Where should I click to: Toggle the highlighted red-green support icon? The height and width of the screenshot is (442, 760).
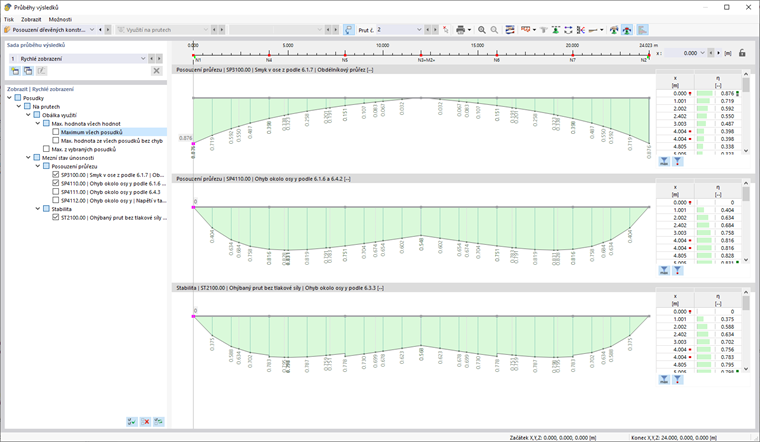click(627, 30)
